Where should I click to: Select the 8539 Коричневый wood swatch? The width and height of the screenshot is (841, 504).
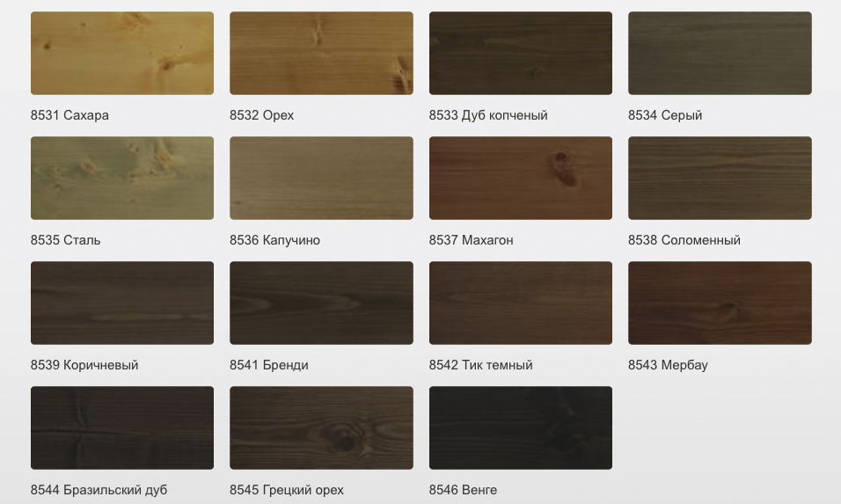pyautogui.click(x=122, y=303)
